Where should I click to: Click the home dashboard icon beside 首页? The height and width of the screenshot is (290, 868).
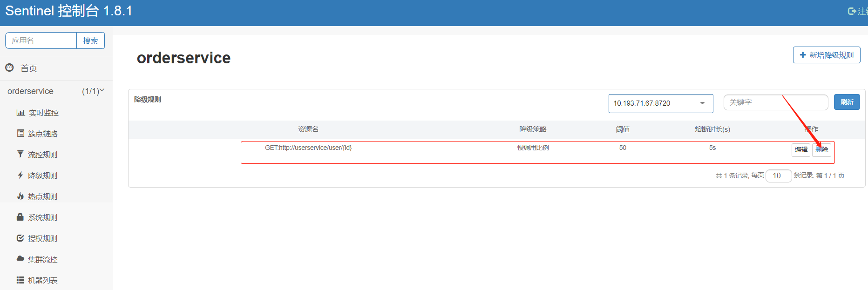click(9, 67)
